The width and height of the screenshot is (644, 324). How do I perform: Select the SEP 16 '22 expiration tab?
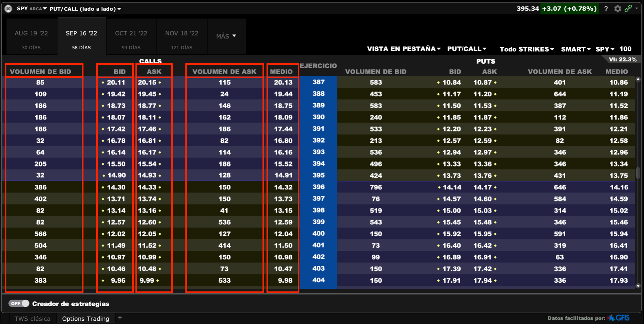coord(81,37)
